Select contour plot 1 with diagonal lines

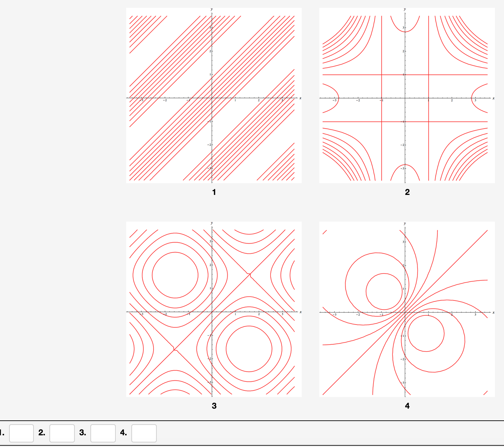coord(214,96)
